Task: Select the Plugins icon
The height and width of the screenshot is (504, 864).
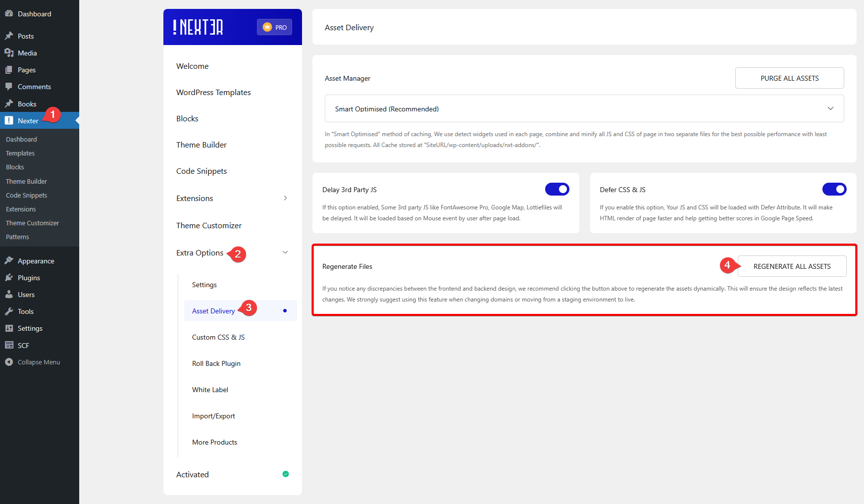Action: click(10, 277)
